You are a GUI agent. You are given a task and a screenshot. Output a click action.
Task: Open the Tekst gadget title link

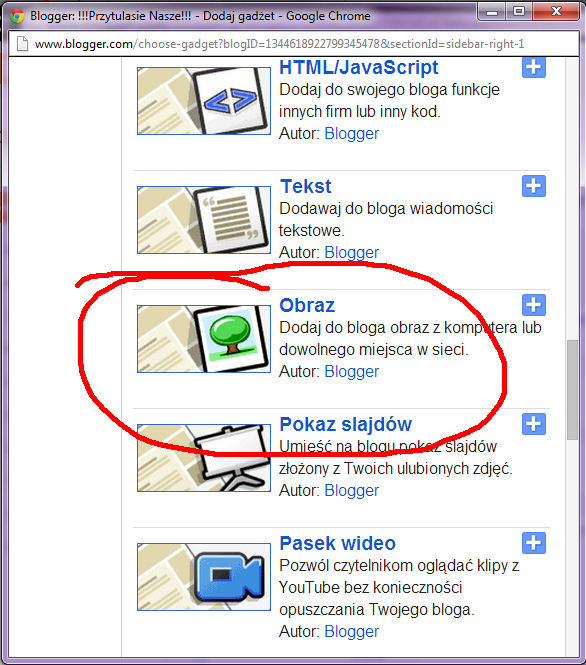click(306, 186)
